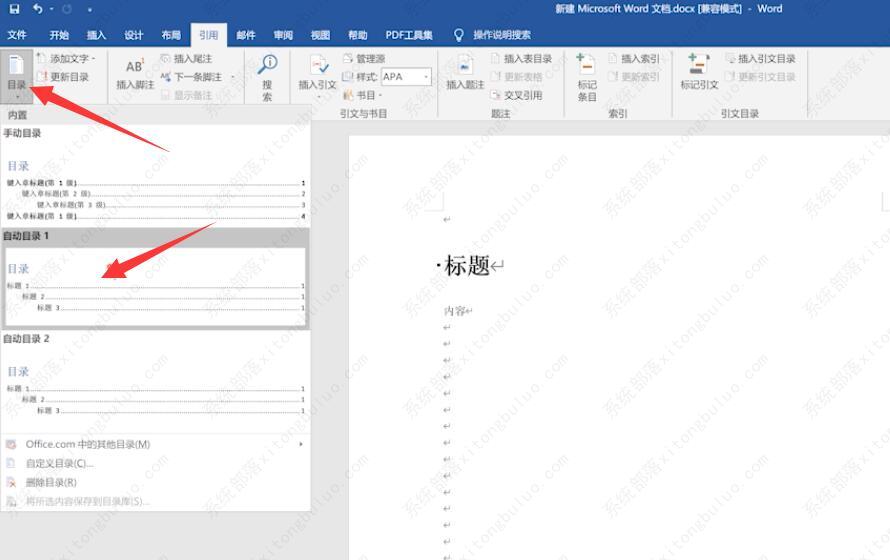The height and width of the screenshot is (560, 890).
Task: Click 管理源 to manage sources
Action: tap(364, 59)
